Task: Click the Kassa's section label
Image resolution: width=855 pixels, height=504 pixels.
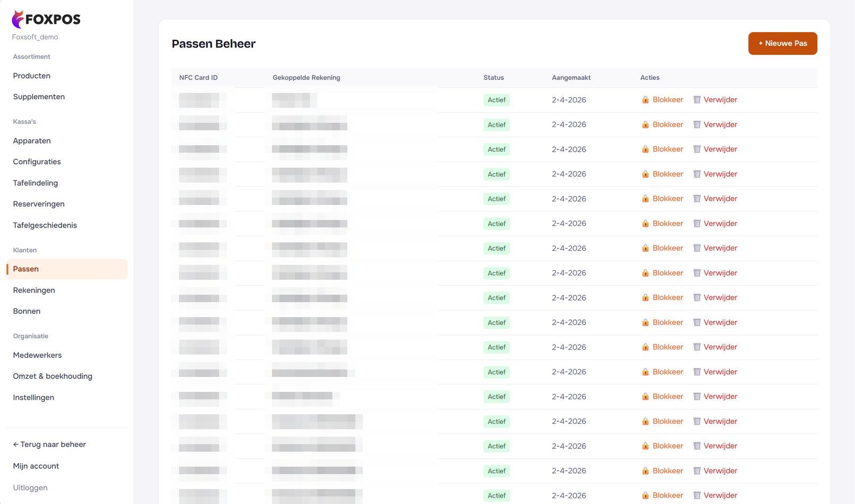Action: point(25,122)
